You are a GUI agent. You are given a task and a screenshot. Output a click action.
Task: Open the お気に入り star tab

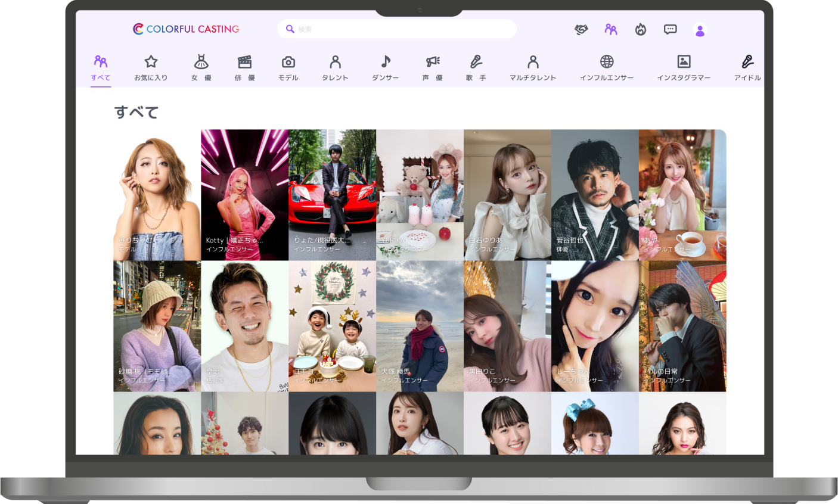pyautogui.click(x=151, y=69)
